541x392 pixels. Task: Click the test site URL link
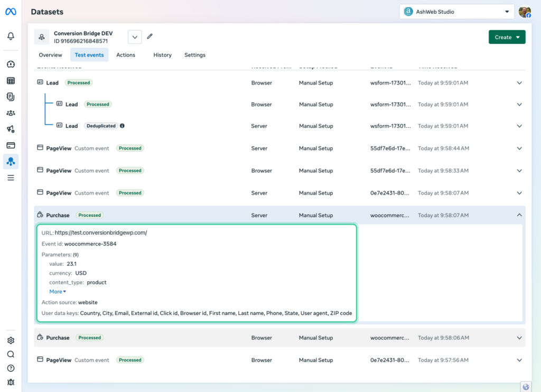pyautogui.click(x=101, y=232)
